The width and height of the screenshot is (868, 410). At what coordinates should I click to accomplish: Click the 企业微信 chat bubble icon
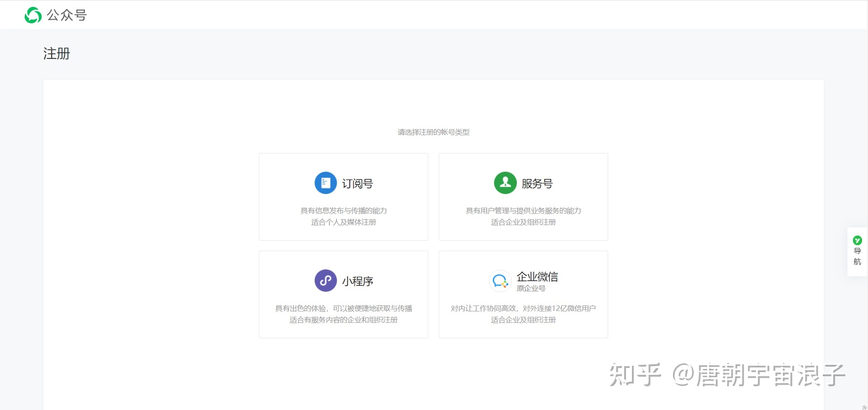point(500,281)
